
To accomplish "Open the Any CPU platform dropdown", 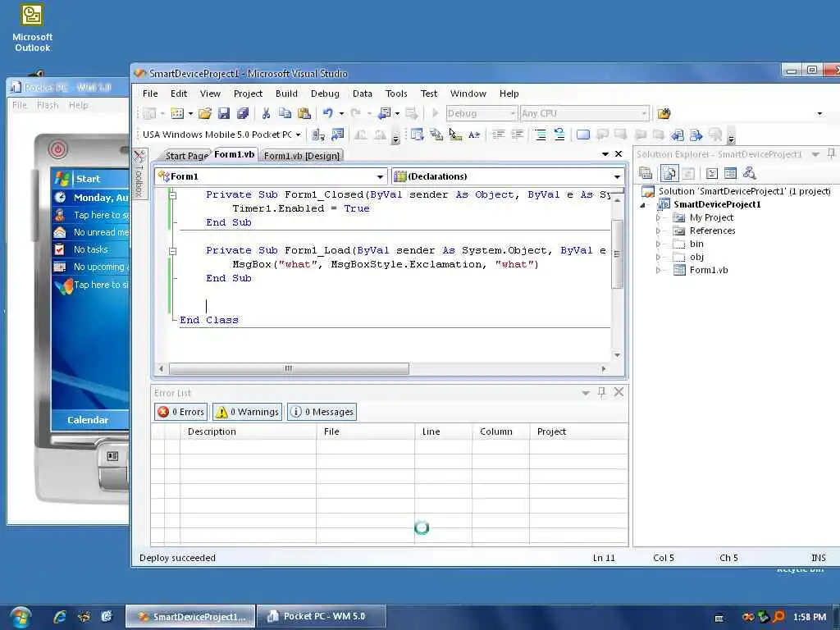I will point(644,113).
